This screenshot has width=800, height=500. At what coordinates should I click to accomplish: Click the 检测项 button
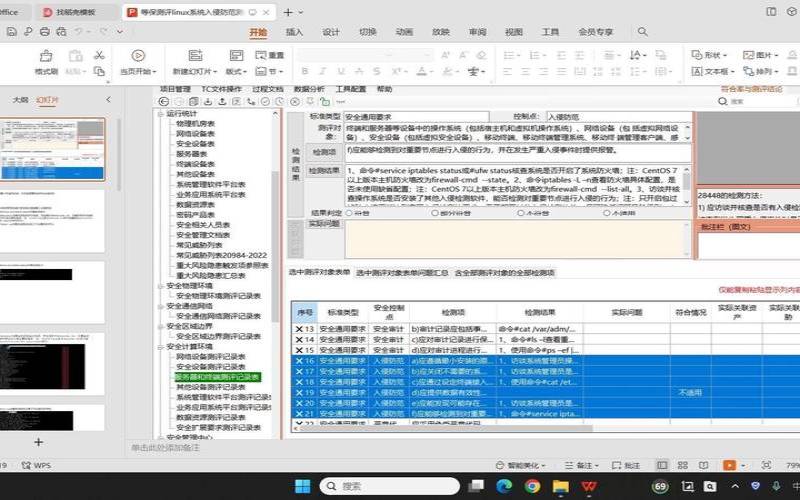(324, 152)
